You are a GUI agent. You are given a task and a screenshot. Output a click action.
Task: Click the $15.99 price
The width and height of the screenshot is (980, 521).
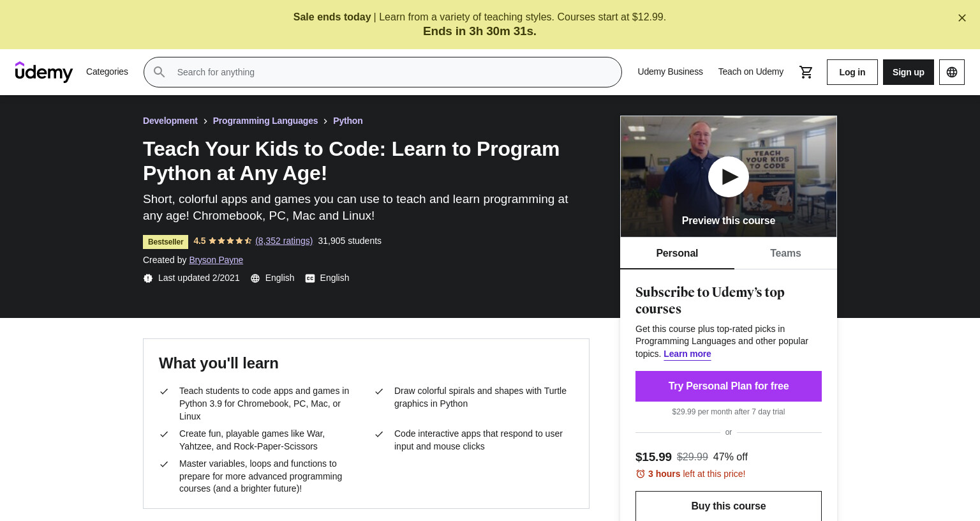point(653,457)
